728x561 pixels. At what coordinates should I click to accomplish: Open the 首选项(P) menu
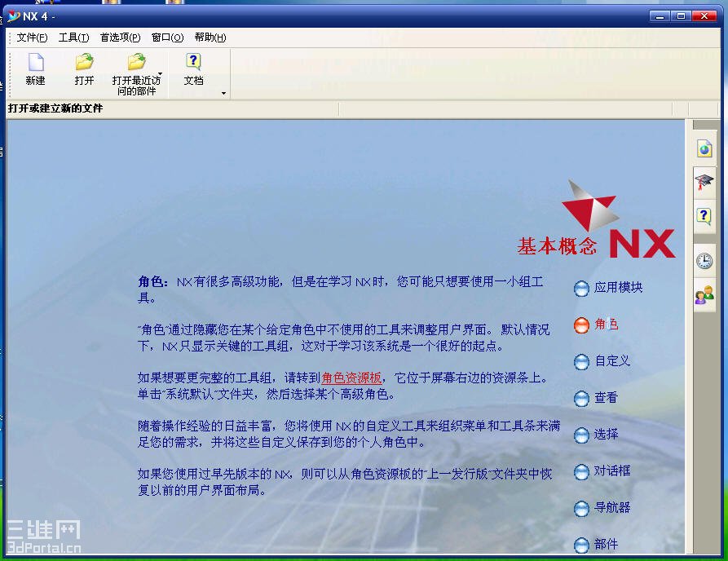point(121,38)
